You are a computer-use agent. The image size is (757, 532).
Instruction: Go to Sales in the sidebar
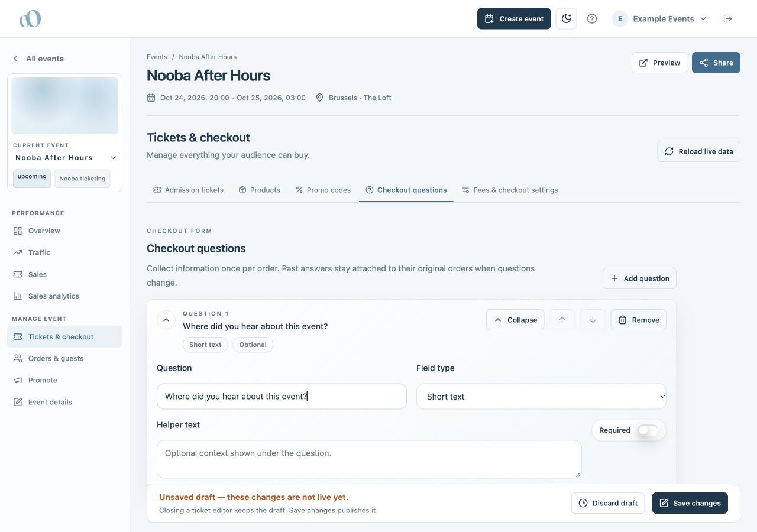click(64, 274)
